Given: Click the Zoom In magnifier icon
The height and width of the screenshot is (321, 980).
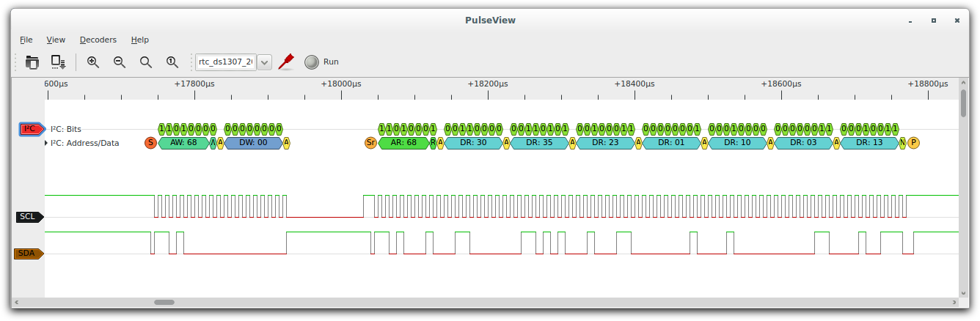Looking at the screenshot, I should (93, 62).
